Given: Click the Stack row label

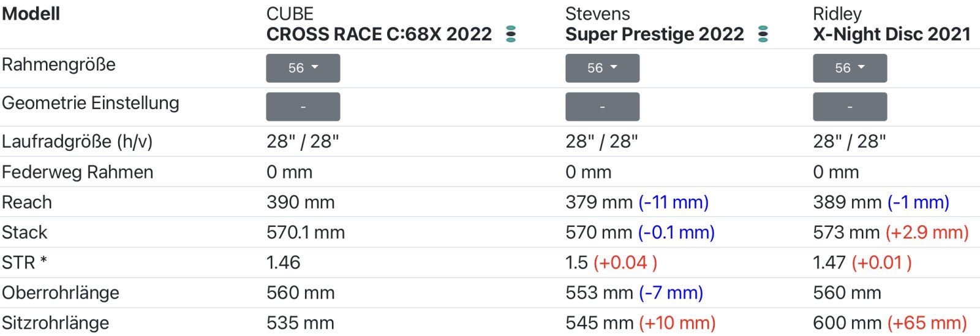Looking at the screenshot, I should 24,232.
